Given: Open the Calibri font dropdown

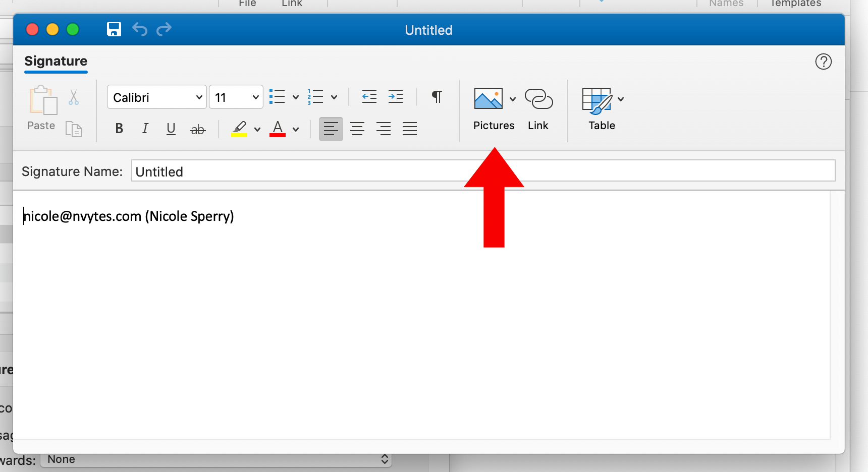Looking at the screenshot, I should [x=157, y=97].
